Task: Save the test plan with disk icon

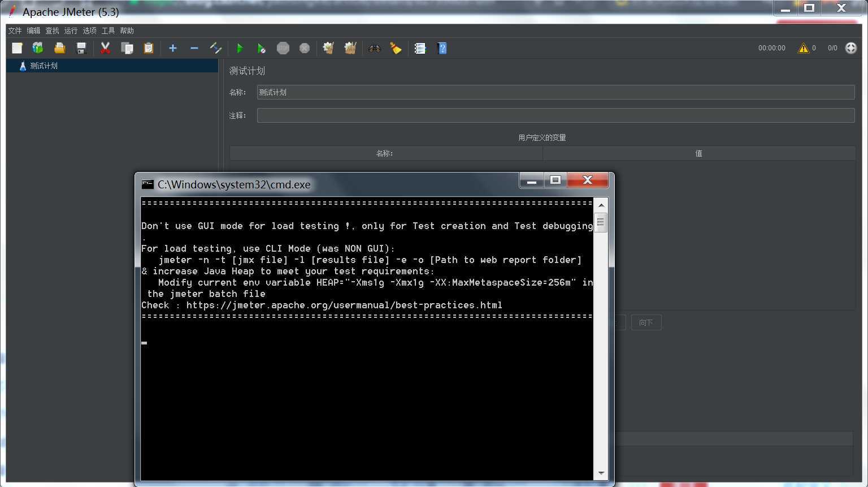Action: point(81,48)
